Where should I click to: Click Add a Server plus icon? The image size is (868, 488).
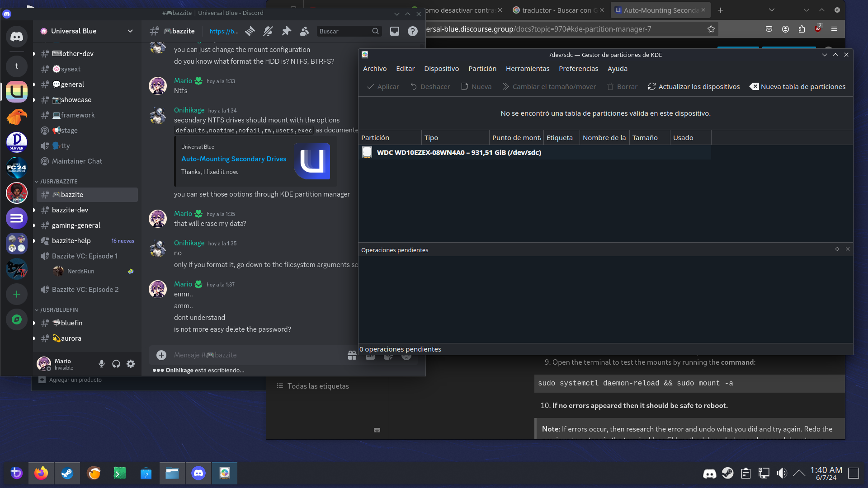[17, 294]
